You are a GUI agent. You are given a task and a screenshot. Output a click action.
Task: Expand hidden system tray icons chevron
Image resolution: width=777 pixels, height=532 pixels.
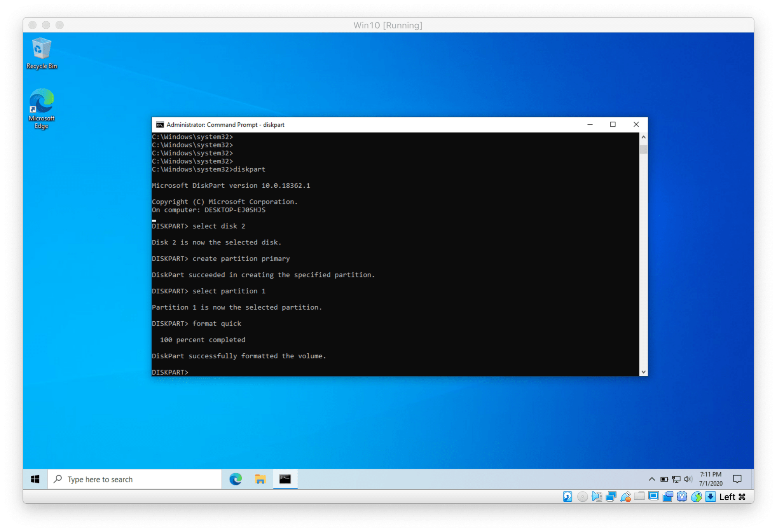(x=652, y=479)
